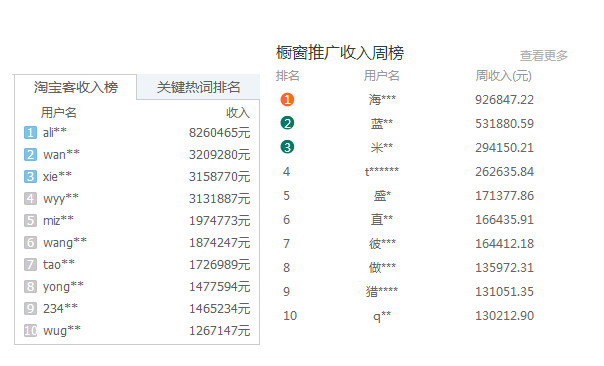The image size is (604, 366).
Task: Select rank 10 badge beside wug**
Action: (x=30, y=330)
